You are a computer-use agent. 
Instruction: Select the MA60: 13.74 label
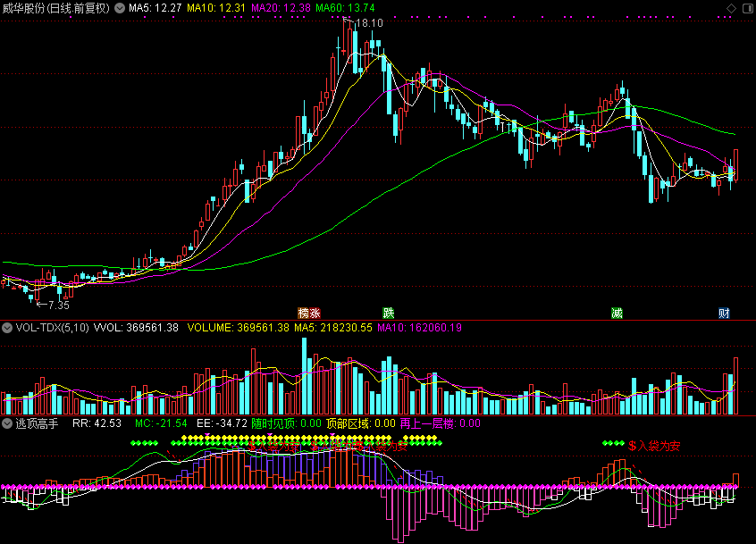pos(345,8)
